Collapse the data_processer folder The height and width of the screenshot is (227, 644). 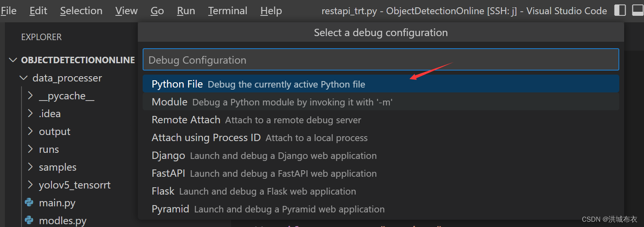click(24, 78)
